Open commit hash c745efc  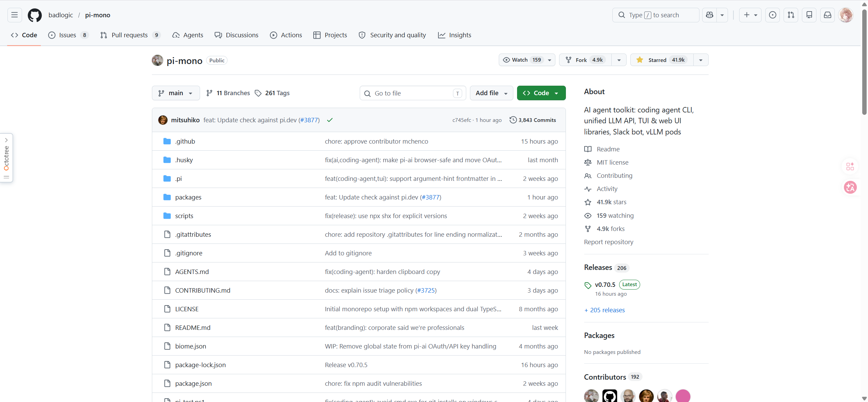click(x=461, y=120)
